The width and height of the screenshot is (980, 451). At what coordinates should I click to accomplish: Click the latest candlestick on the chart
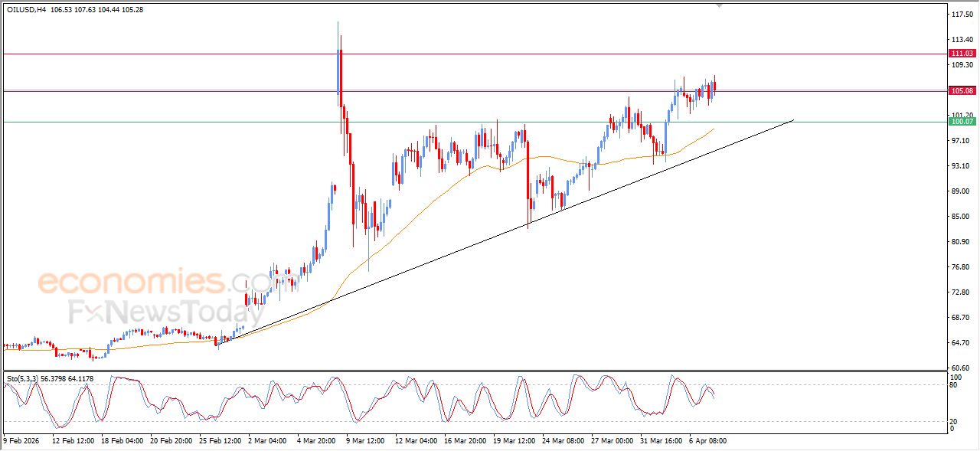click(x=714, y=87)
